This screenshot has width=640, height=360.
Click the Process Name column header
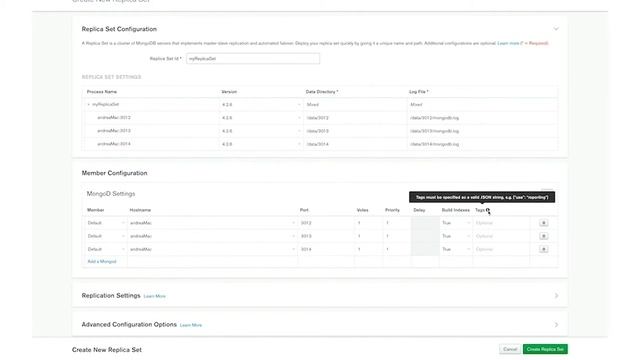tap(102, 92)
